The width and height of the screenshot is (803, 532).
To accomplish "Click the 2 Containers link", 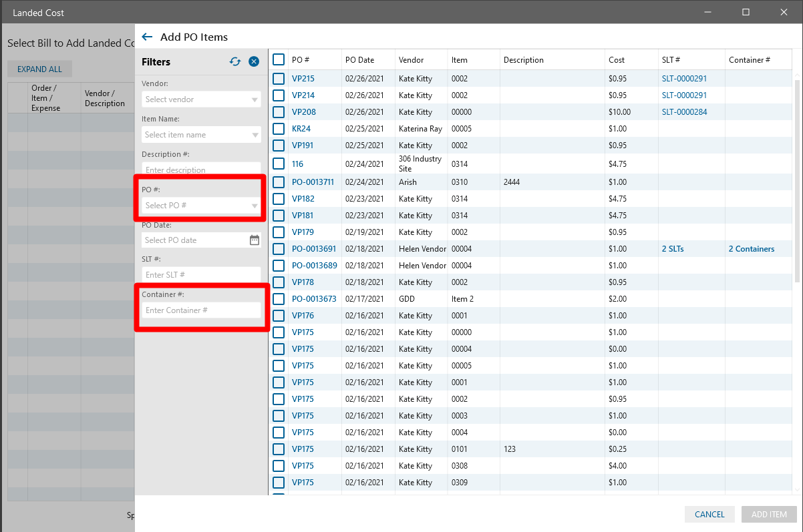I will (751, 249).
